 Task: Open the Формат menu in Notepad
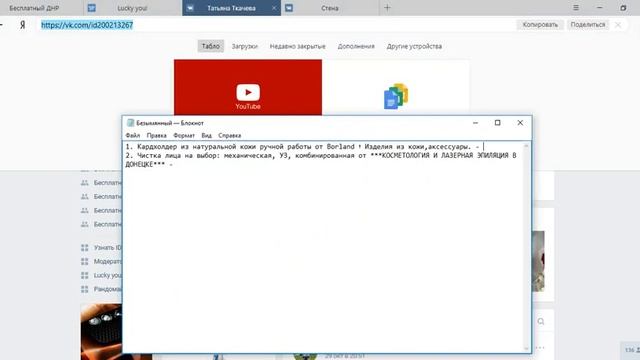coord(184,136)
